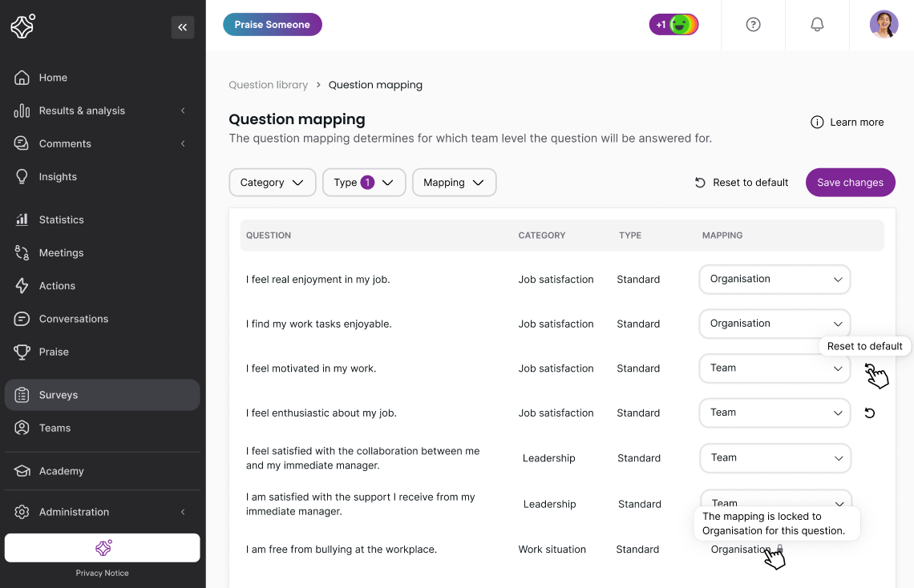Screen dimensions: 914x588
Task: Click the help question-mark icon
Action: [753, 24]
